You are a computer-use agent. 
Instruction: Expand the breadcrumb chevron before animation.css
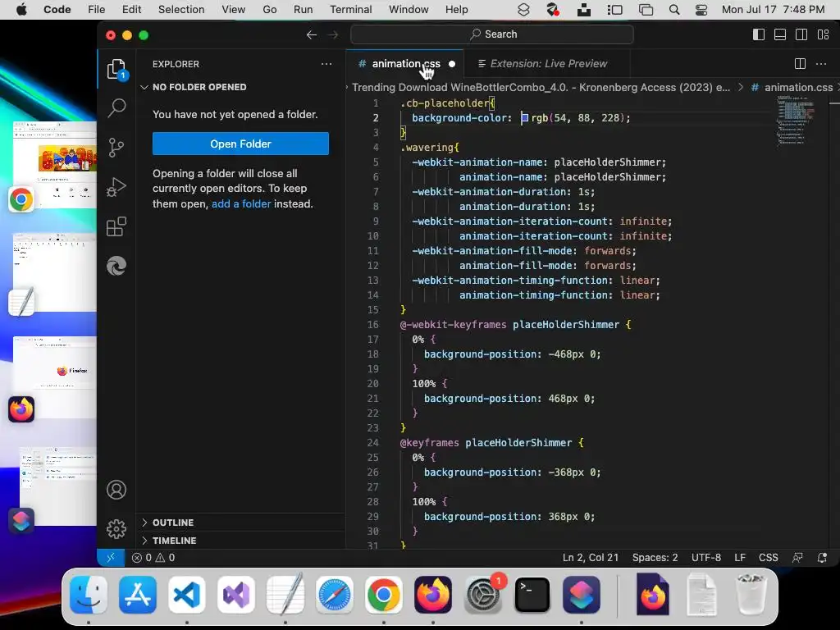coord(741,87)
